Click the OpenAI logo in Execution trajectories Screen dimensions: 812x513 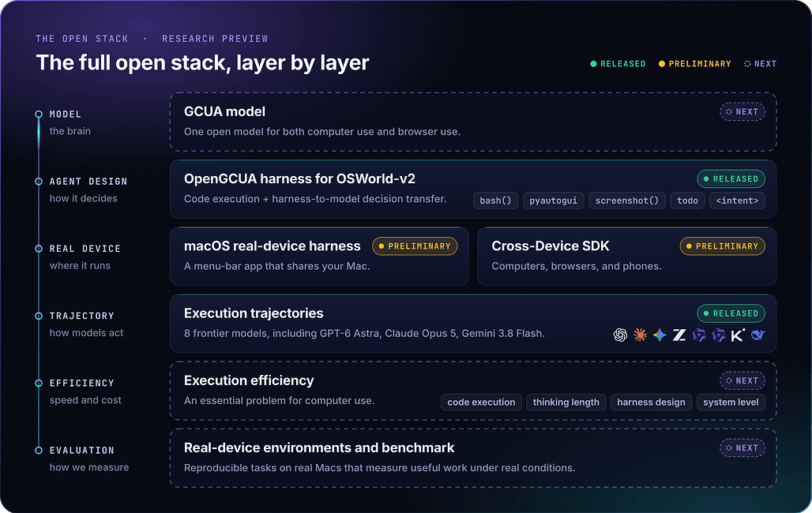click(620, 335)
